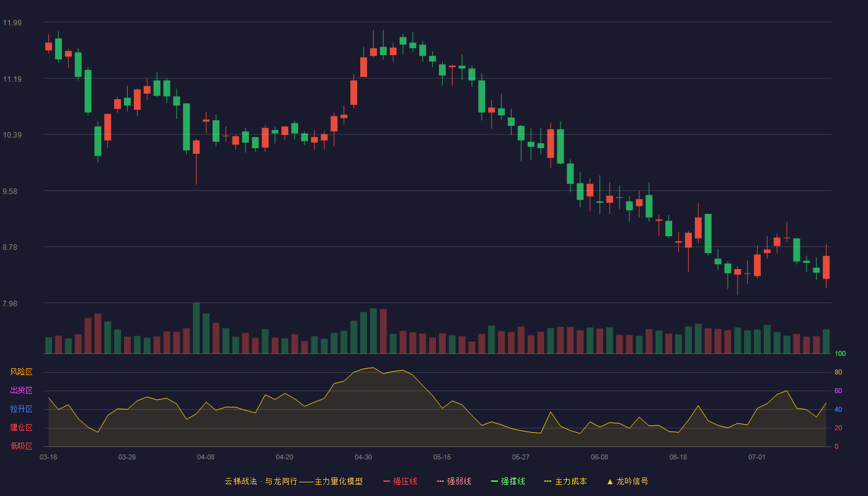Click the last red candlestick on chart

tap(826, 267)
